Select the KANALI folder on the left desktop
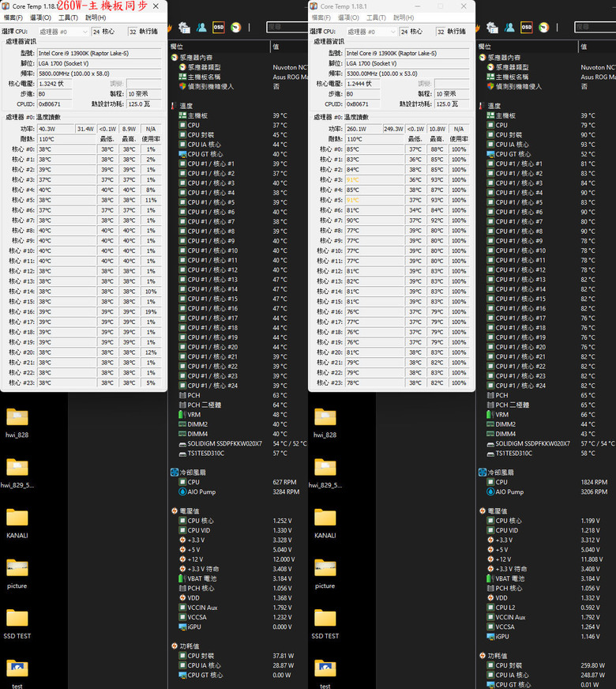 pyautogui.click(x=17, y=523)
